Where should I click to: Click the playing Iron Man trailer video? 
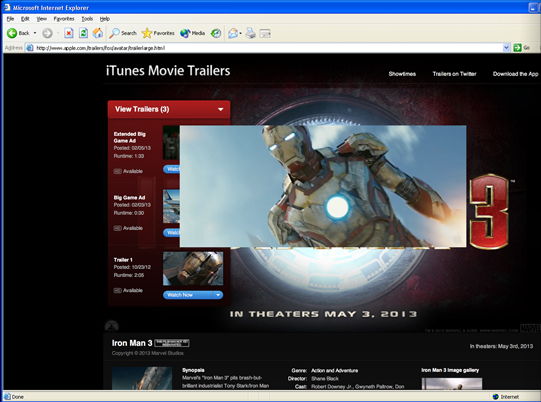click(323, 186)
